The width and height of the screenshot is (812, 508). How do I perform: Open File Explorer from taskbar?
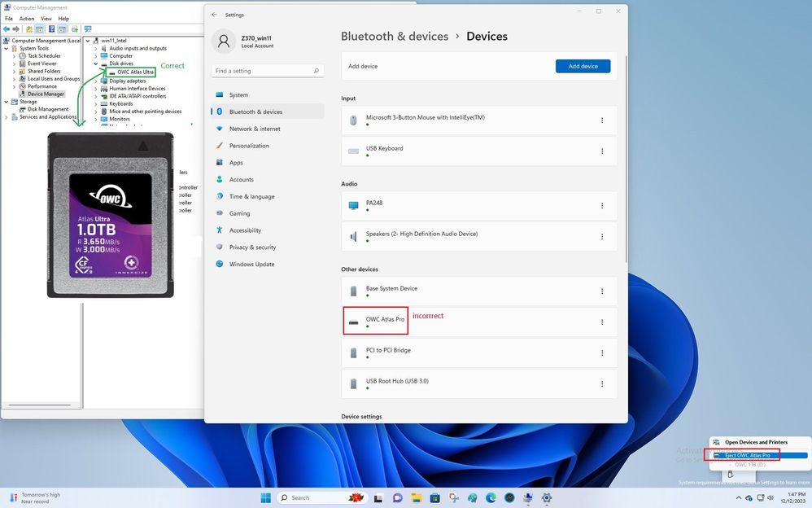pyautogui.click(x=416, y=498)
